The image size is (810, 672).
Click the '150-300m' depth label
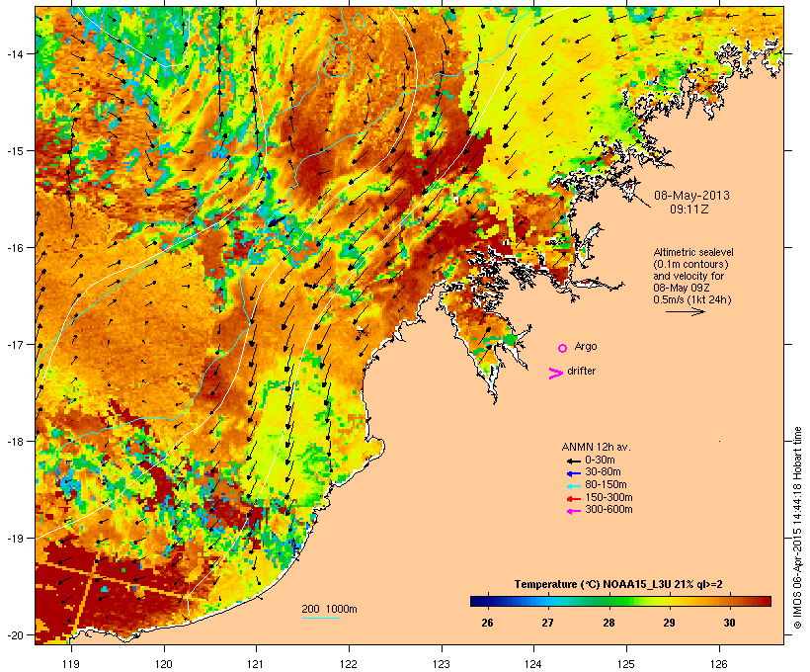pyautogui.click(x=608, y=497)
